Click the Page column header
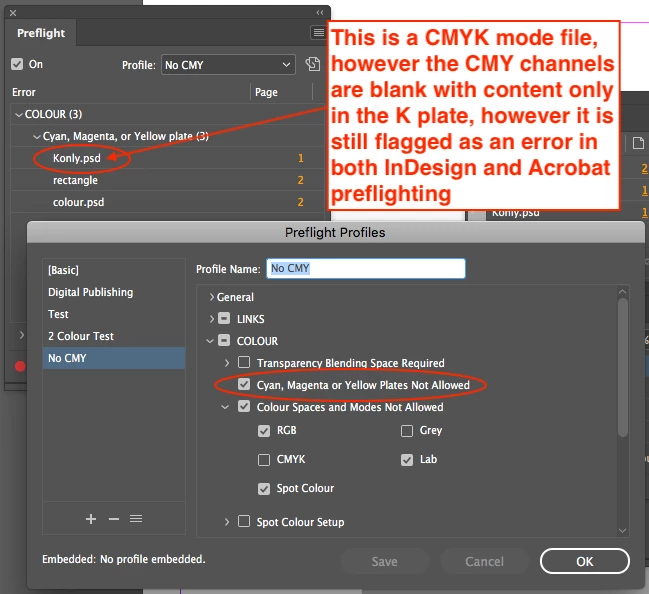 (266, 92)
